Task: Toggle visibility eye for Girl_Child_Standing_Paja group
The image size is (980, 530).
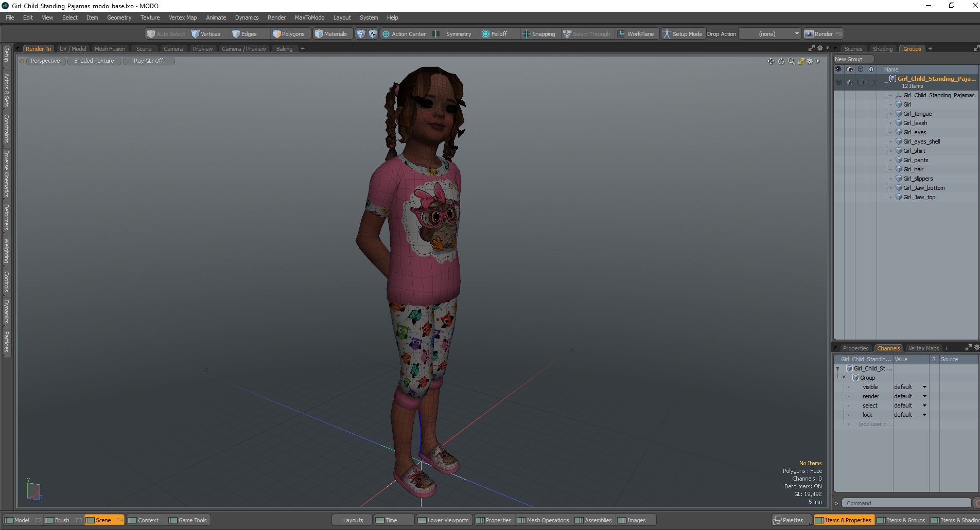Action: click(x=838, y=82)
